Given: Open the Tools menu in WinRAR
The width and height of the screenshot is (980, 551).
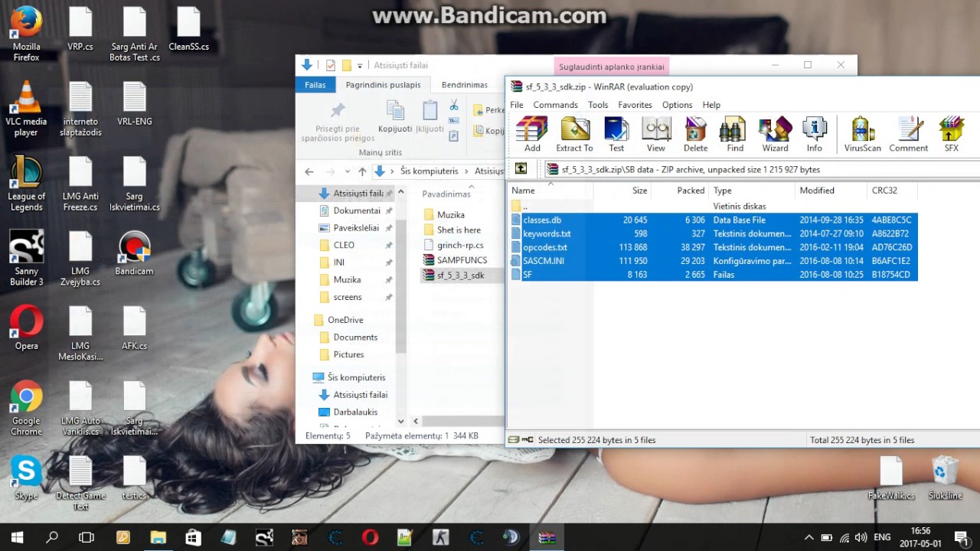Looking at the screenshot, I should click(598, 105).
